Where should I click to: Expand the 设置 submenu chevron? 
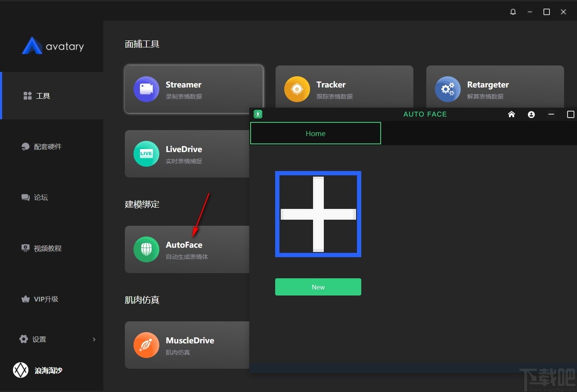[x=94, y=339]
